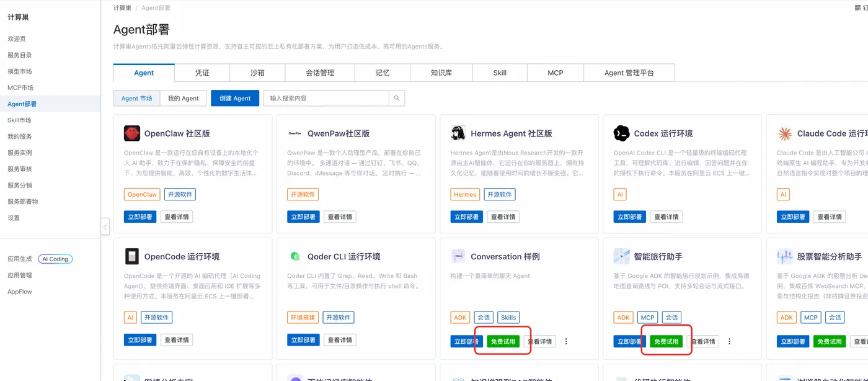Screen dimensions: 868x381
Task: Deploy OpenClaw 社区版 with 立即部署
Action: pos(140,217)
